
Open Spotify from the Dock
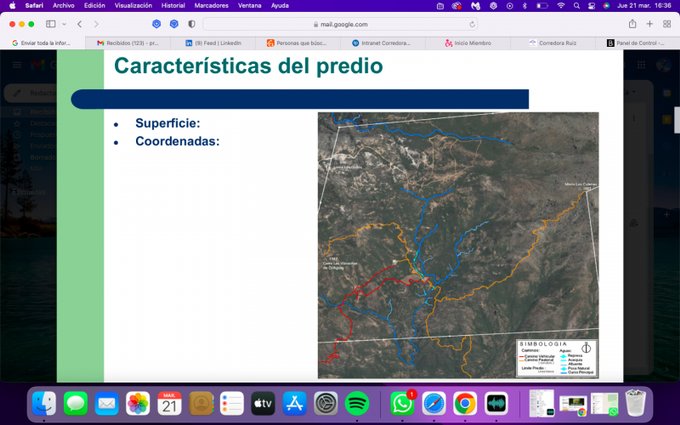pyautogui.click(x=357, y=404)
